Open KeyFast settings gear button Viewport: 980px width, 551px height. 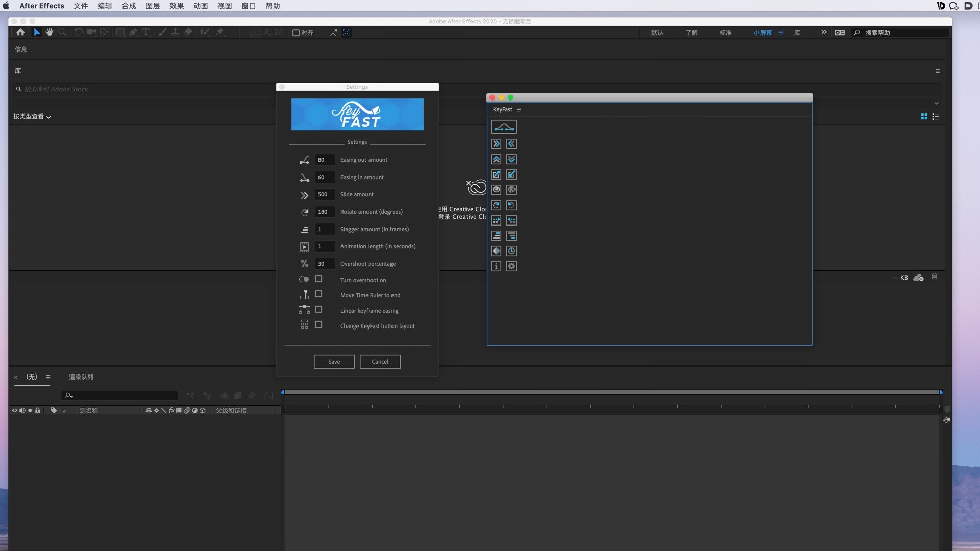[511, 266]
